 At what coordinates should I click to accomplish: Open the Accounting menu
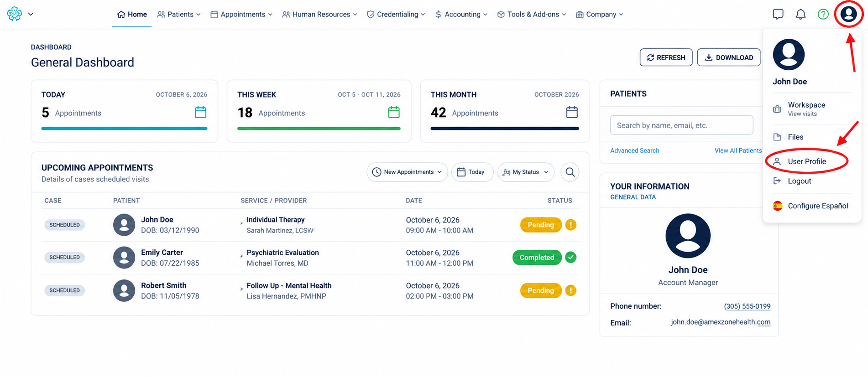click(461, 15)
